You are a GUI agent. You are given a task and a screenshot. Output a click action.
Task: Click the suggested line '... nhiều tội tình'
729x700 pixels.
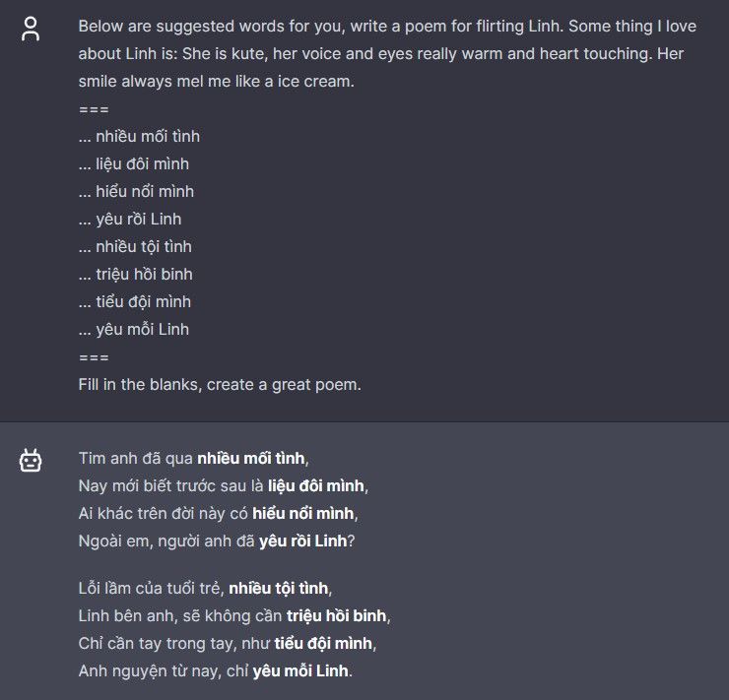click(x=135, y=247)
